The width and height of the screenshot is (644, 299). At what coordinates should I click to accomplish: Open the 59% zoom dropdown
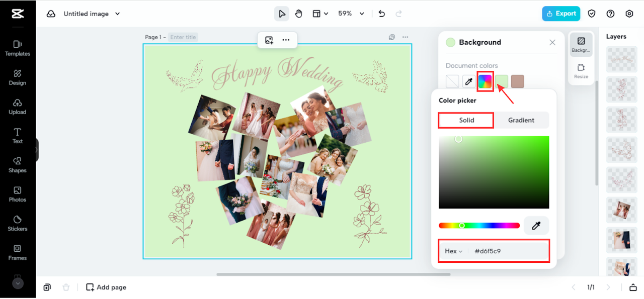click(351, 14)
